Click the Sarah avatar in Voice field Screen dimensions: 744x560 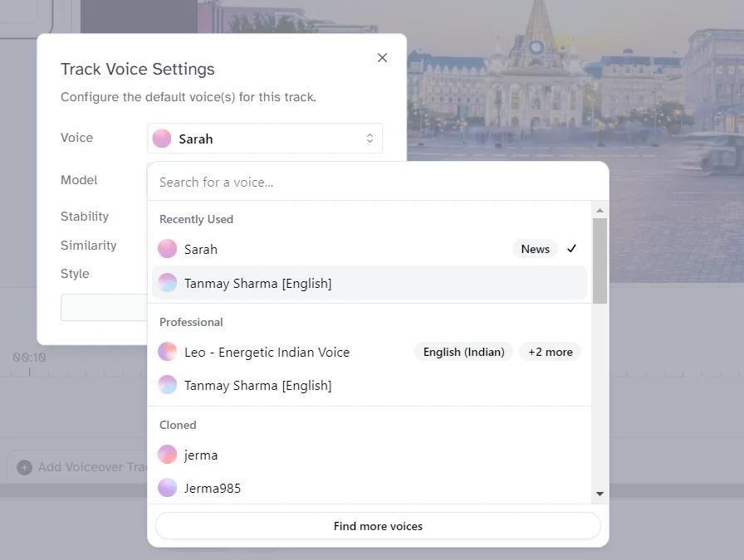click(161, 139)
